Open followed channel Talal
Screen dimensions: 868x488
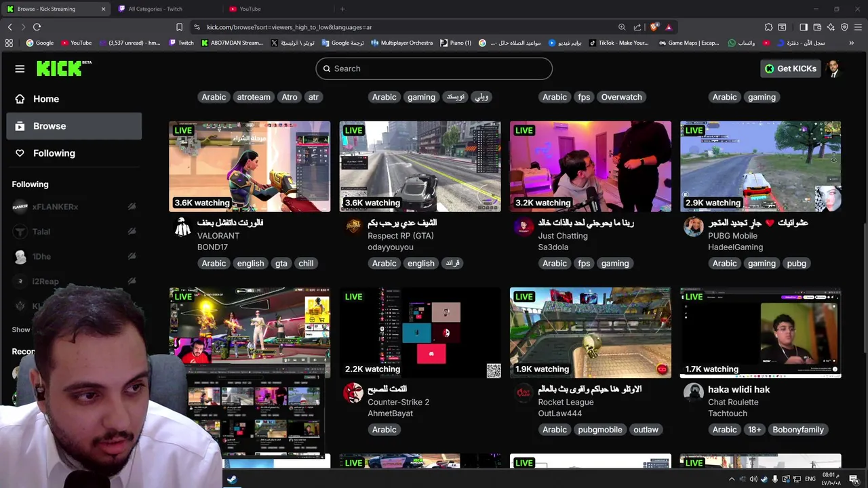41,232
